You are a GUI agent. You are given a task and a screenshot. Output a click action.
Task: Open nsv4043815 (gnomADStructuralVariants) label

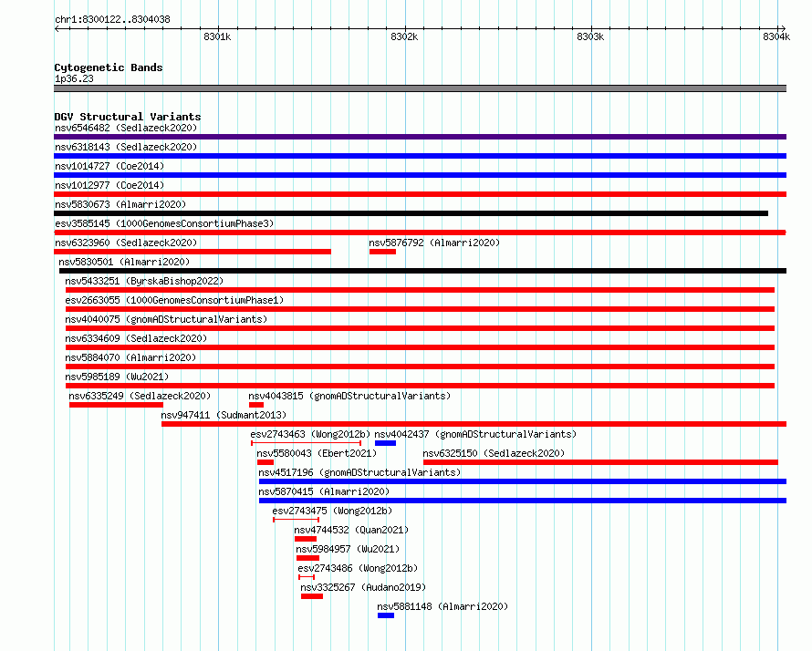[x=349, y=396]
